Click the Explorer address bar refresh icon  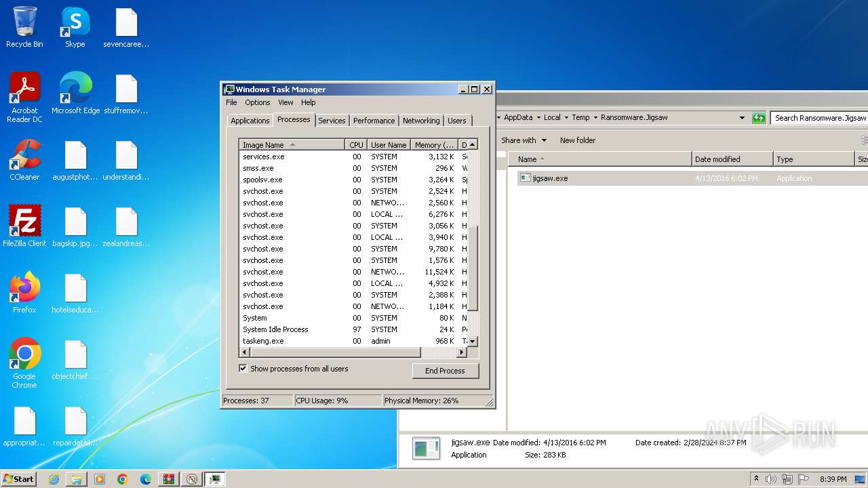tap(759, 117)
